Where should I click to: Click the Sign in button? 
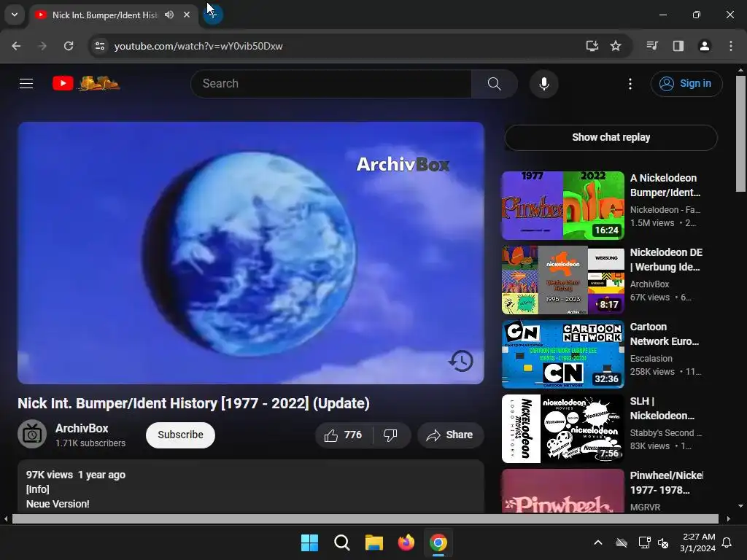coord(686,84)
